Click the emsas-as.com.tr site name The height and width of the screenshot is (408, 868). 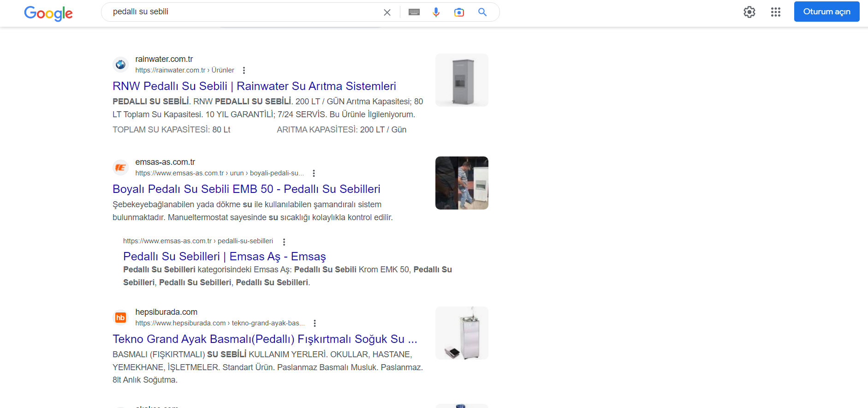165,162
